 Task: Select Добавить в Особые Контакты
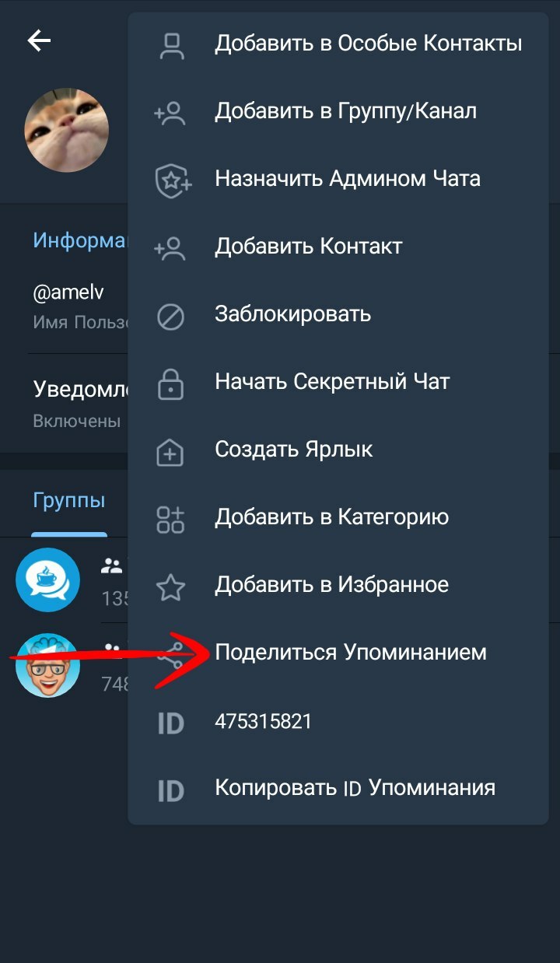tap(368, 44)
